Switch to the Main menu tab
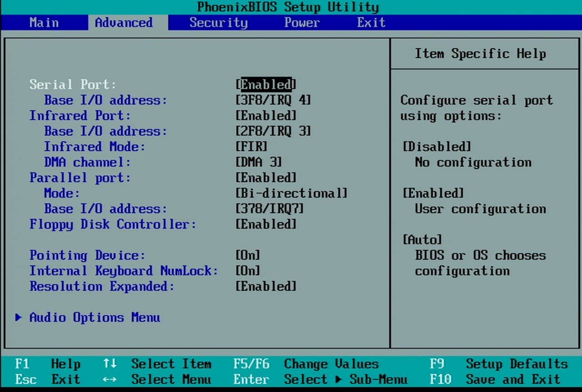Screen dimensions: 582x392 click(x=44, y=22)
